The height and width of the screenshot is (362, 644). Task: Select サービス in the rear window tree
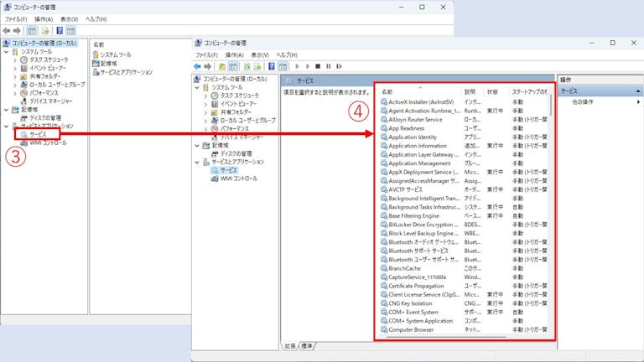click(38, 134)
